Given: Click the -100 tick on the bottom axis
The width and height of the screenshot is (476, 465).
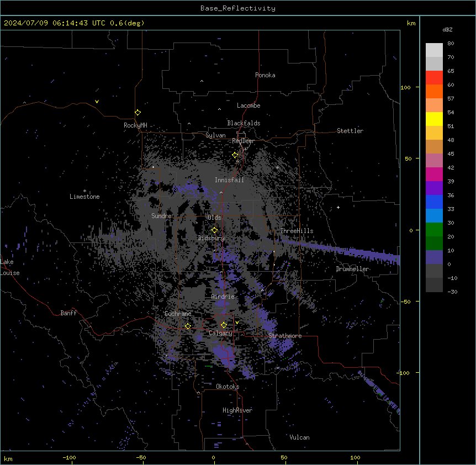Looking at the screenshot, I should point(69,457).
